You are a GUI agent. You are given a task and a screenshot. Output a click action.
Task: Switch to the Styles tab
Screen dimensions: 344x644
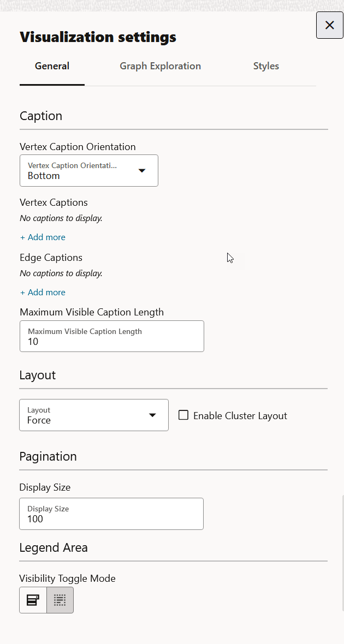click(x=266, y=66)
